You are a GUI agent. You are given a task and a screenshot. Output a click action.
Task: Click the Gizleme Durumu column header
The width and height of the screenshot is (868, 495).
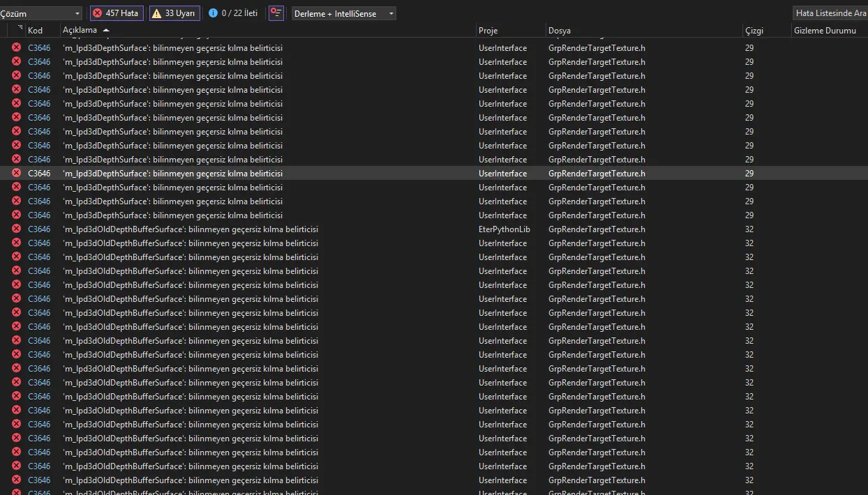coord(825,31)
